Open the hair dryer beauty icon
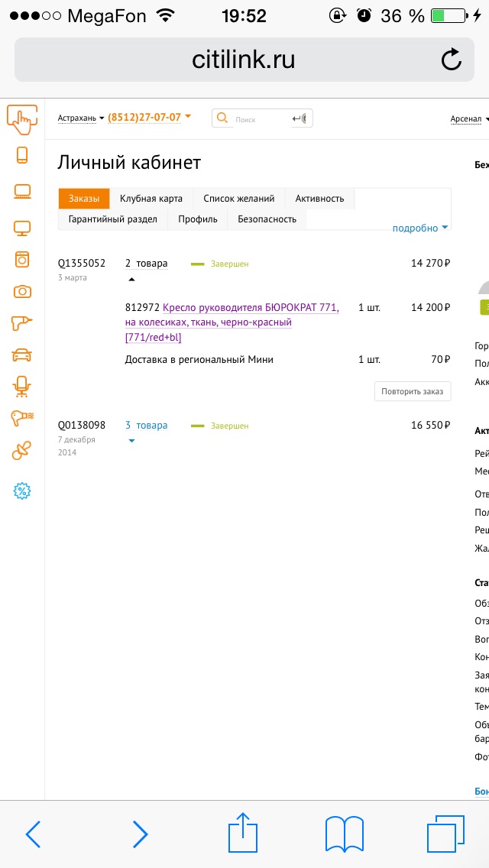 pos(22,419)
